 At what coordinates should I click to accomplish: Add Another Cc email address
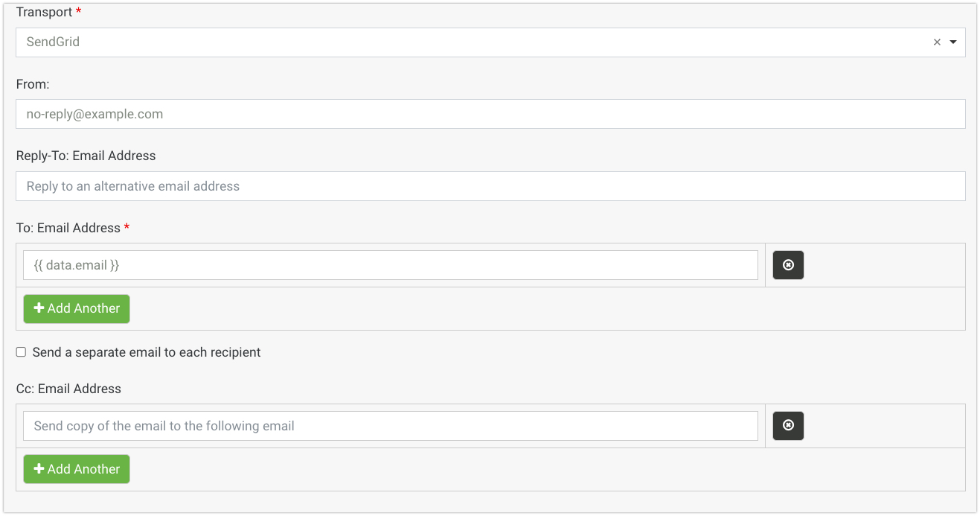coord(77,470)
